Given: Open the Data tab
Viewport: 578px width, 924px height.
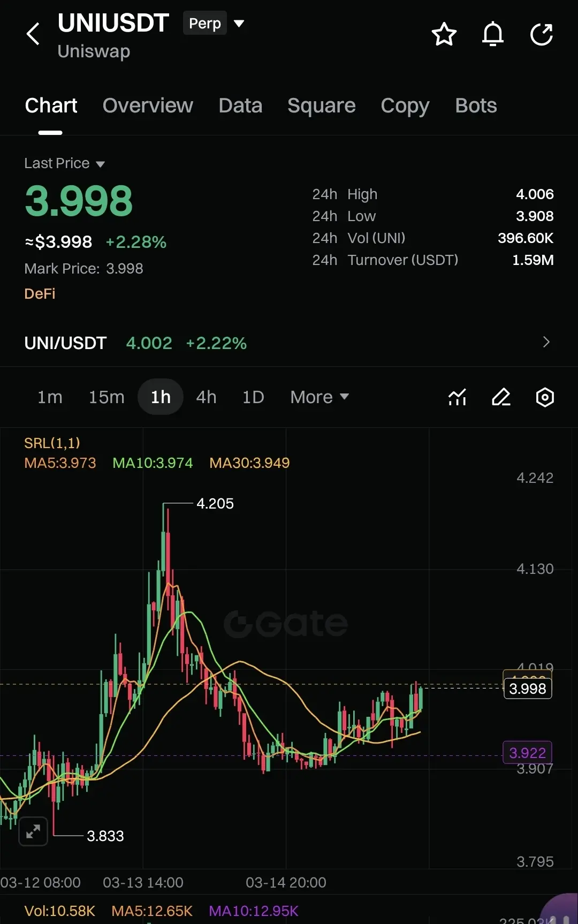Looking at the screenshot, I should click(x=240, y=105).
